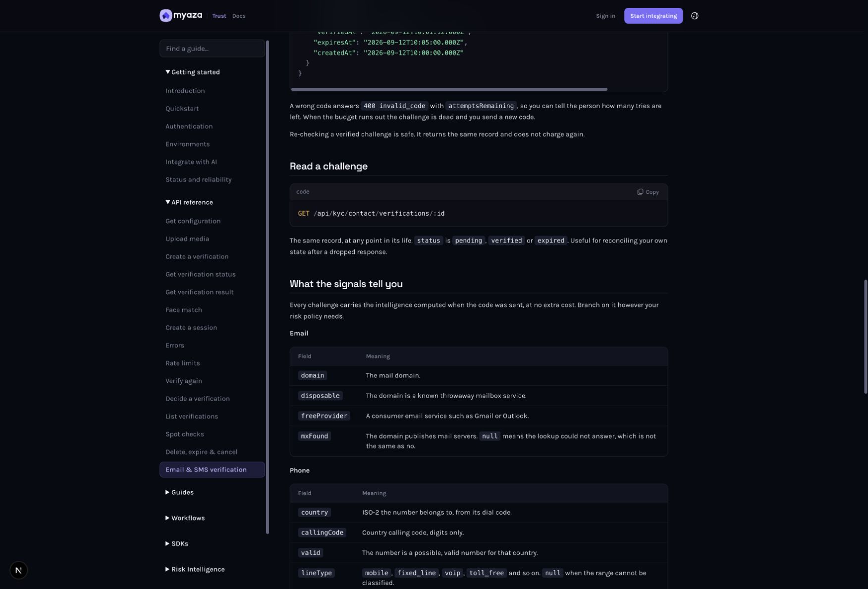Expand the SDKs section
Screen dimensions: 868x589
177,544
